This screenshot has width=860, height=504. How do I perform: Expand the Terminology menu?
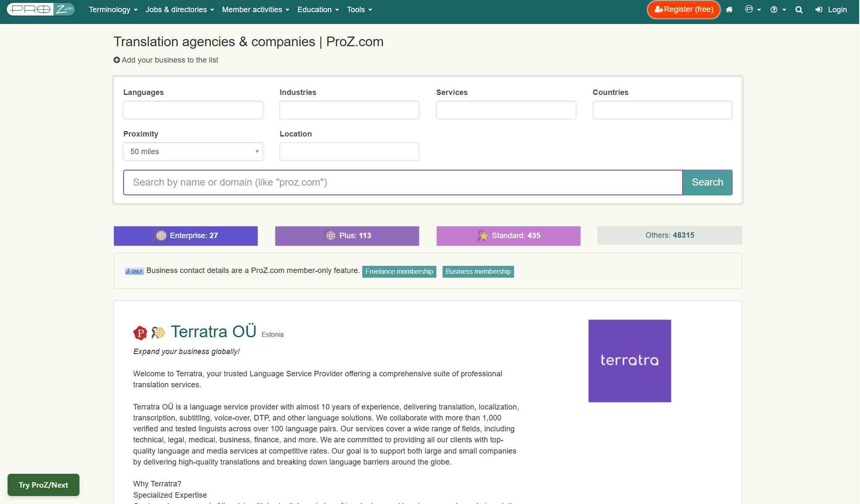113,10
